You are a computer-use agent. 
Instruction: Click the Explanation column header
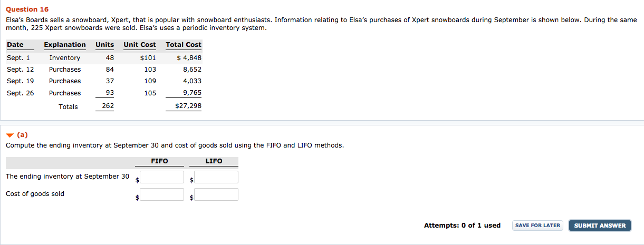click(65, 45)
